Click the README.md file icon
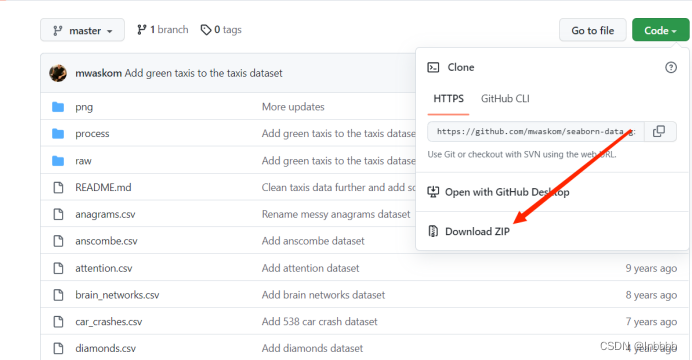Image resolution: width=692 pixels, height=360 pixels. (x=58, y=188)
